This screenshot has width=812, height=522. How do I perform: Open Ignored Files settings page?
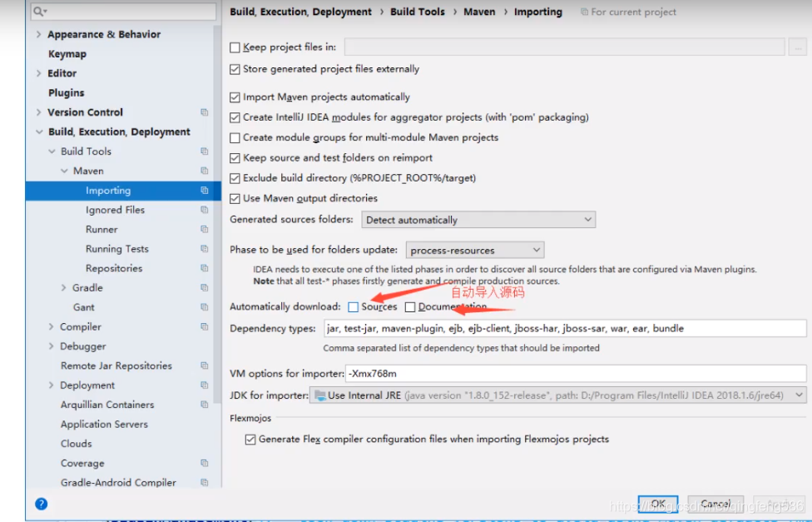[115, 210]
